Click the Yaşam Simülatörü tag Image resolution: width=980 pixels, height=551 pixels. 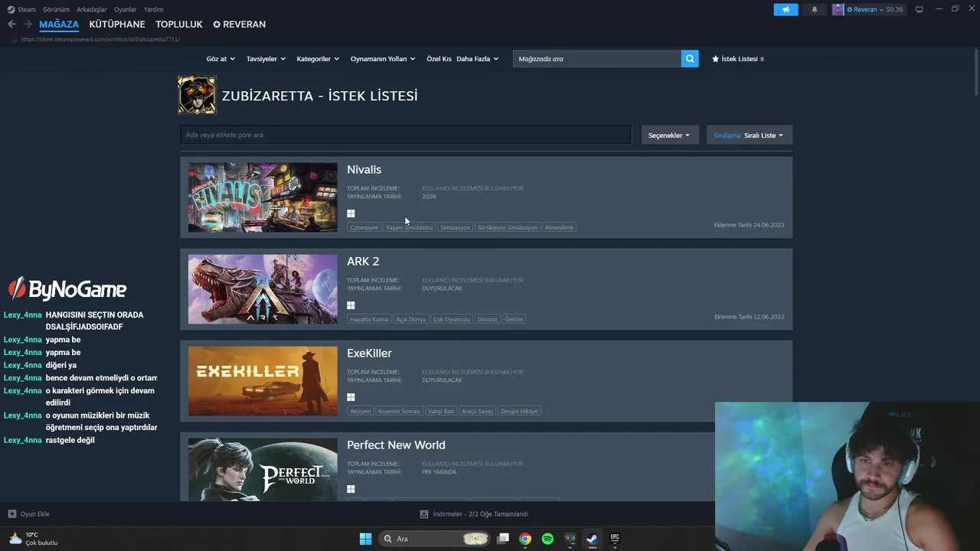[x=409, y=227]
